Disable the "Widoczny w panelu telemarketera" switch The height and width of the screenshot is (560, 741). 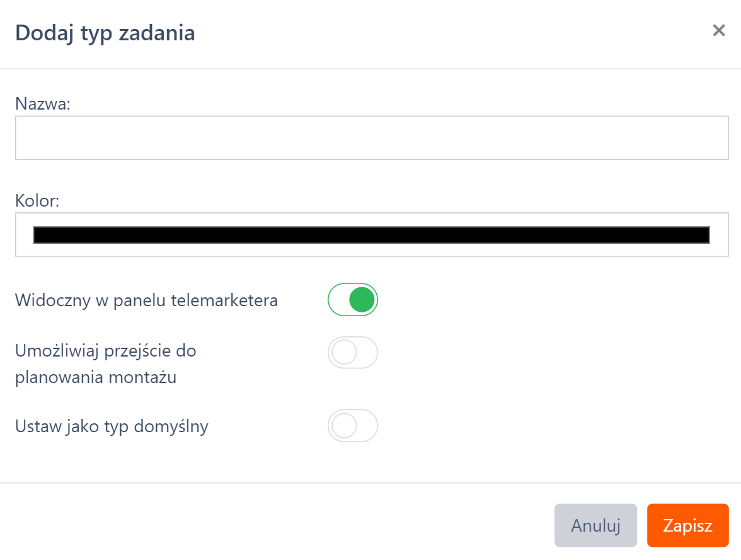coord(352,299)
